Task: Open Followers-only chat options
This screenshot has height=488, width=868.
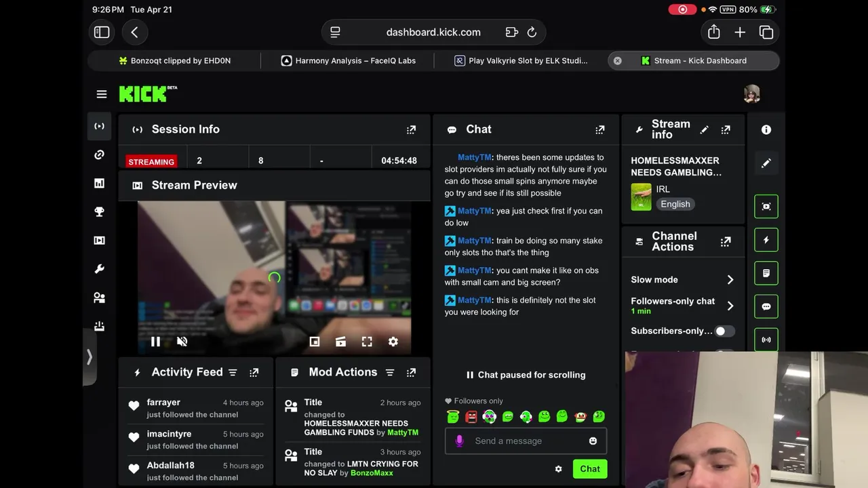Action: 683,306
